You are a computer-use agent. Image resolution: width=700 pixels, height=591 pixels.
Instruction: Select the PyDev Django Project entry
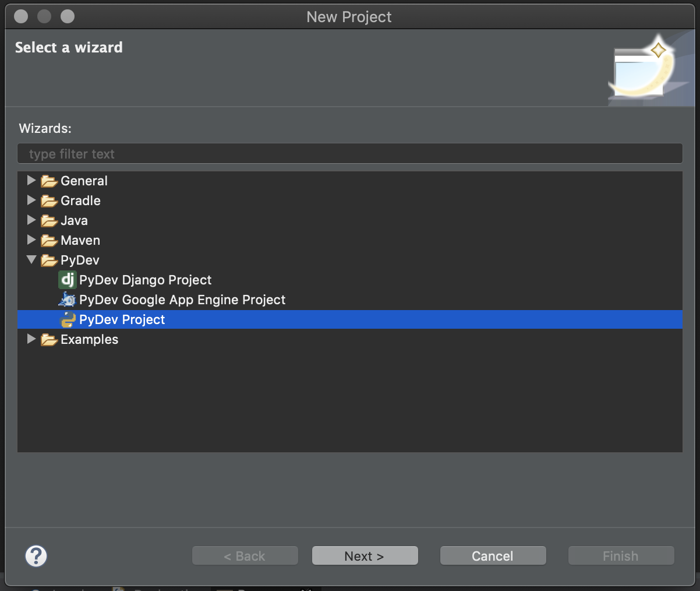(145, 280)
